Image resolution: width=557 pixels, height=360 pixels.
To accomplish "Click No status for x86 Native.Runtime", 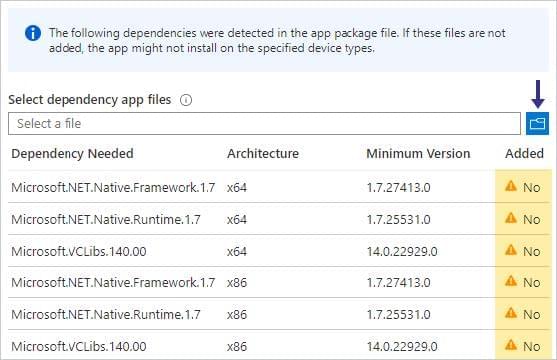I will [x=531, y=315].
